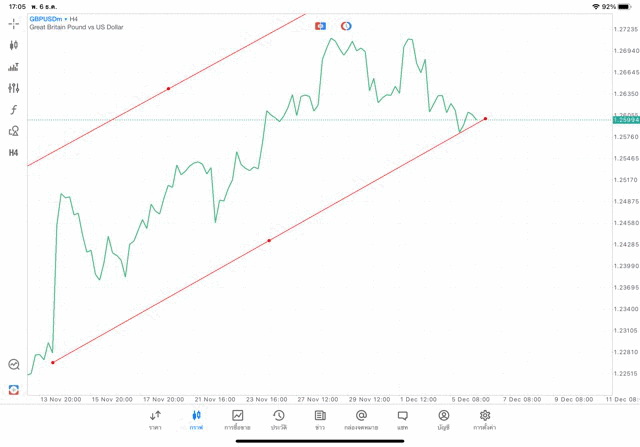Open the drawing objects shapes tool
The height and width of the screenshot is (447, 640).
click(13, 131)
